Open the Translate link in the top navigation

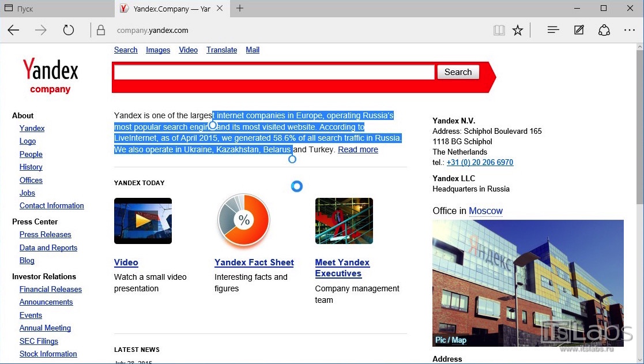(222, 50)
